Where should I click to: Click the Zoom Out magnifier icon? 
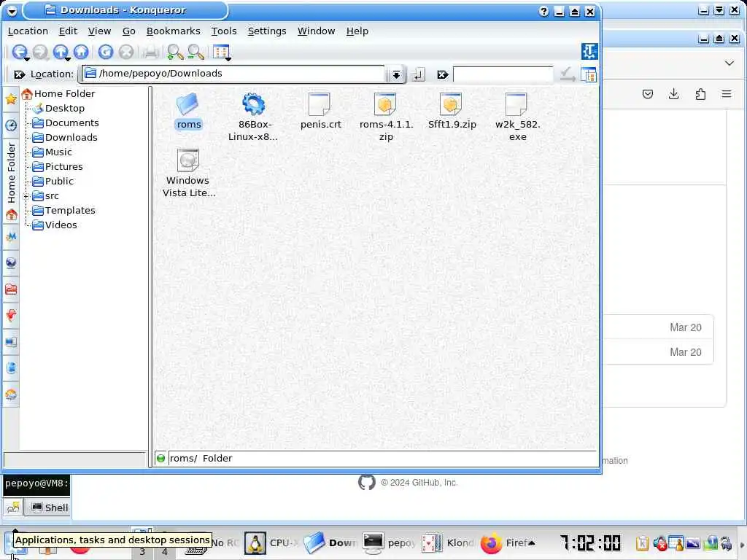pyautogui.click(x=196, y=52)
